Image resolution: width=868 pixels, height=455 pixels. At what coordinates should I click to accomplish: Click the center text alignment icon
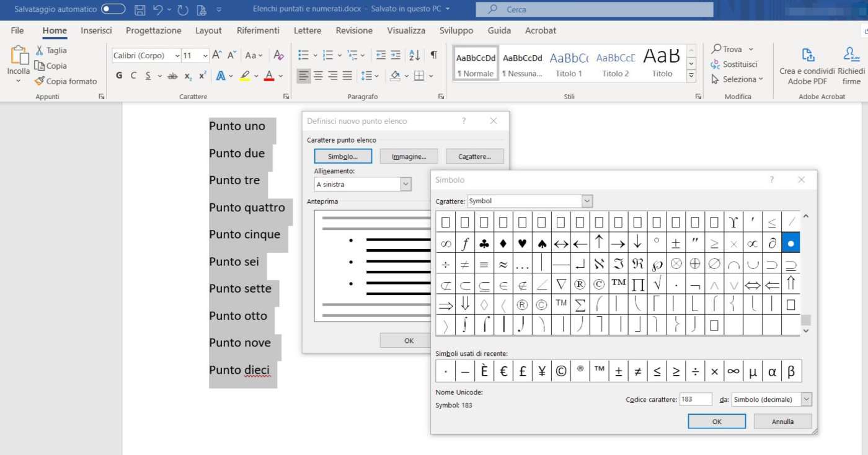[x=318, y=76]
